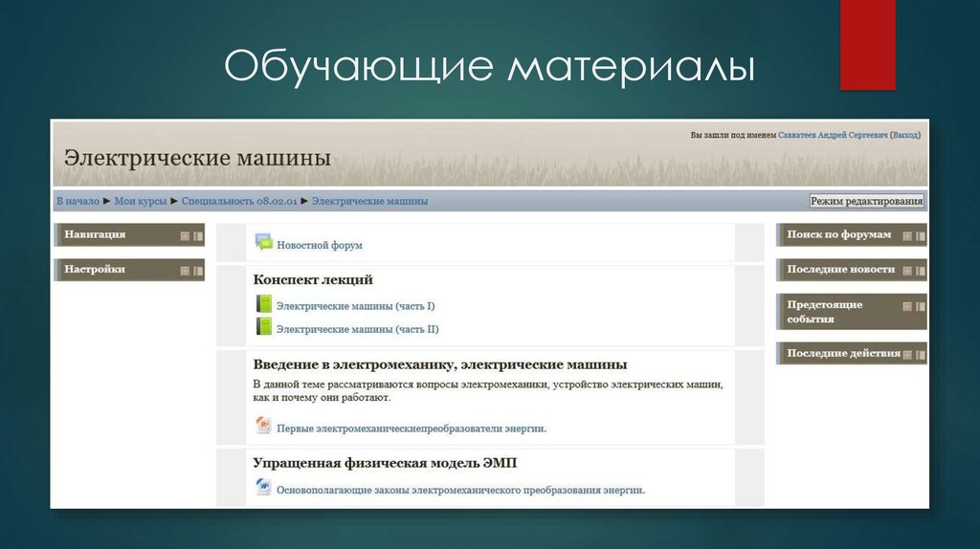This screenshot has height=549, width=980.
Task: Click the Поиск по форумам block title
Action: (x=838, y=234)
